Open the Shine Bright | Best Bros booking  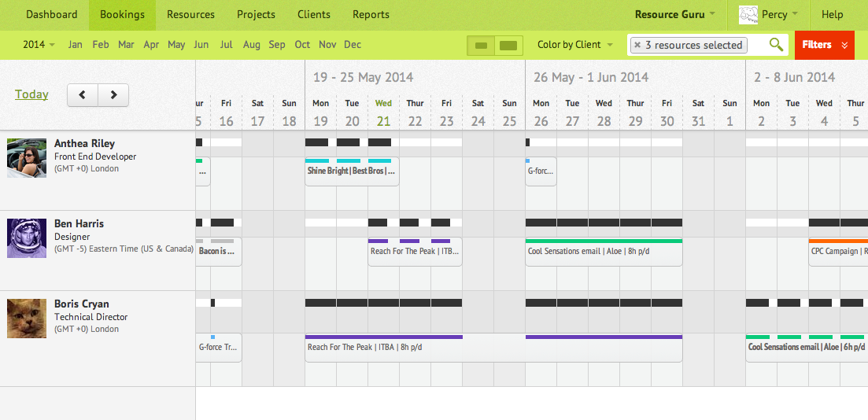(352, 171)
